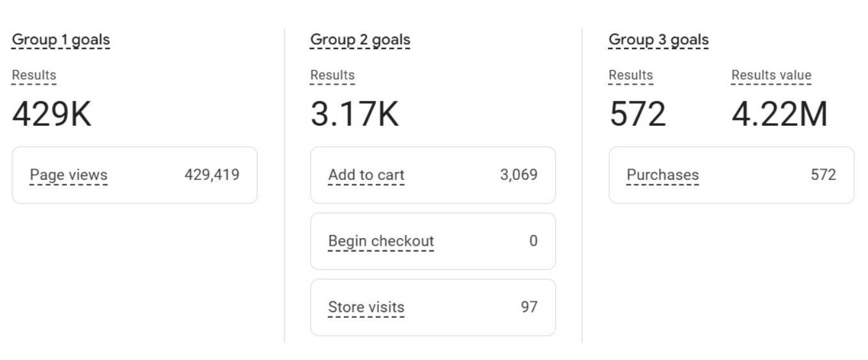Select the 429K results total
Viewport: 868px width, 360px height.
[x=52, y=115]
